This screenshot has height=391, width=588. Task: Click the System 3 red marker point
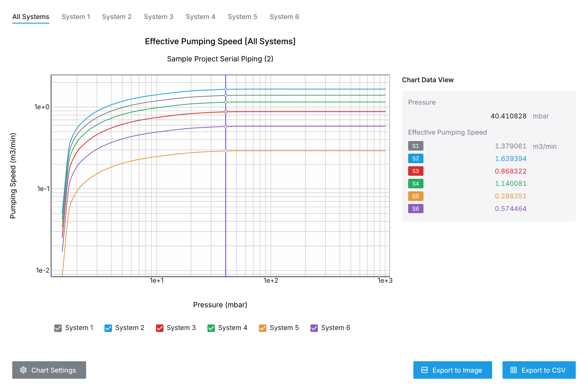[226, 112]
